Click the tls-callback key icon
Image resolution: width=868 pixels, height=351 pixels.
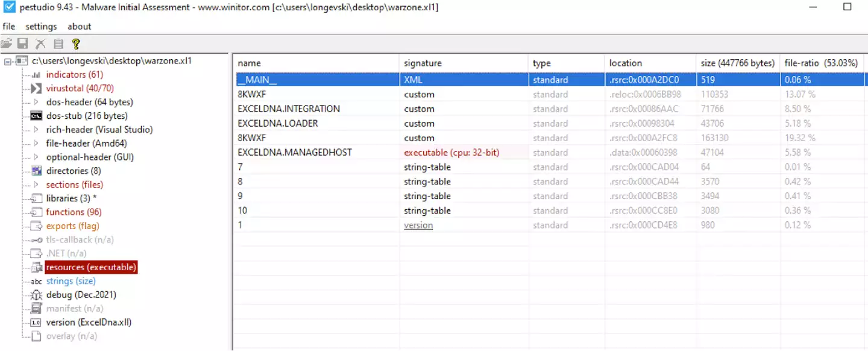click(36, 240)
